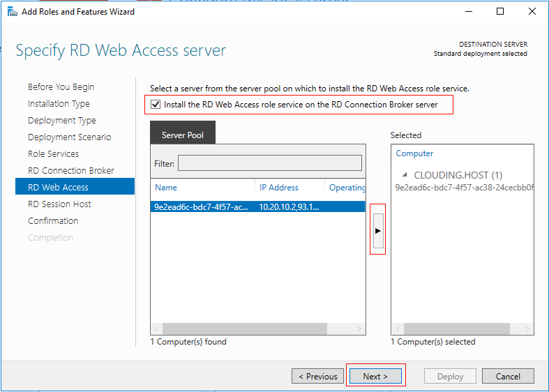The height and width of the screenshot is (392, 549).
Task: Select server 9e2ead6c-bdc7-4f57 in pool list
Action: (x=257, y=207)
